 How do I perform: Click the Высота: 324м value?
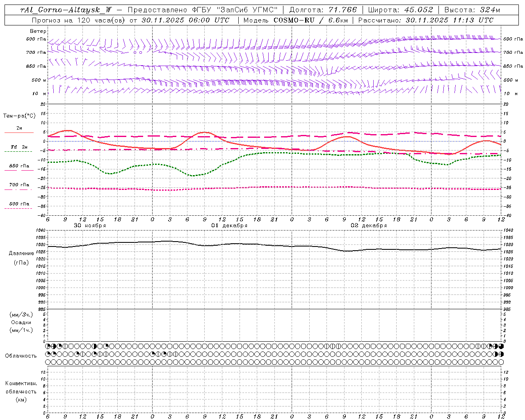[472, 10]
